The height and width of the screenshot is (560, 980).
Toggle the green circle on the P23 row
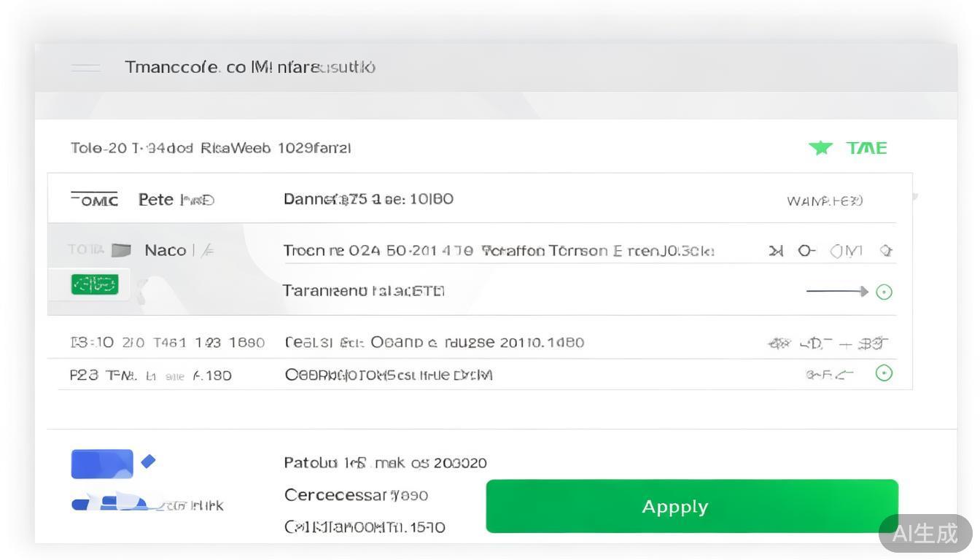tap(884, 373)
